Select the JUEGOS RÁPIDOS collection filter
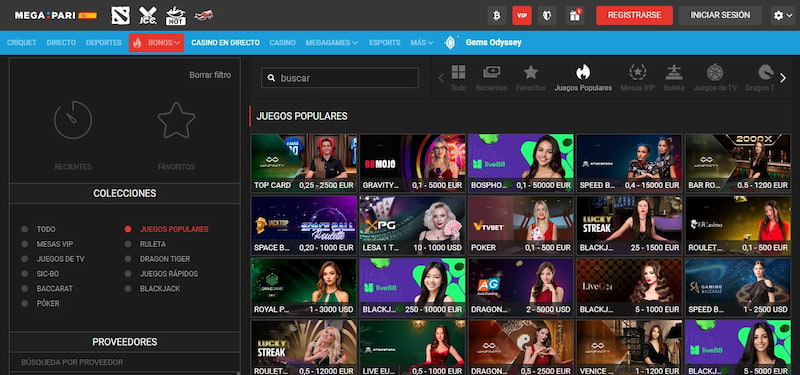Screen dimensions: 800x375 169,273
